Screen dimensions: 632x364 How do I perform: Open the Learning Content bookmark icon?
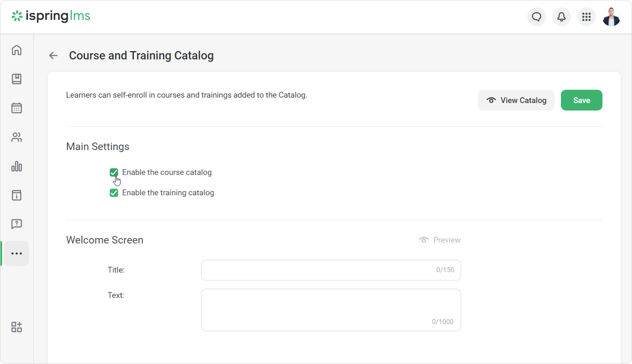point(17,79)
